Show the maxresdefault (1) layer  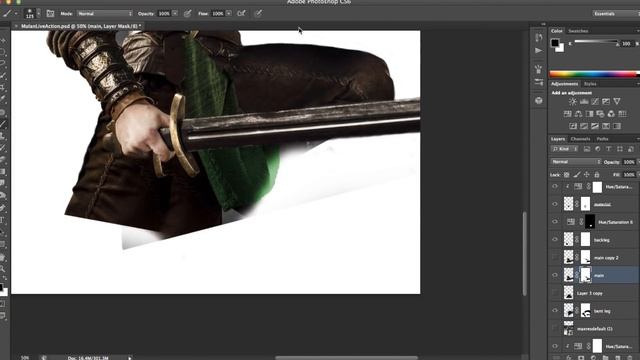pos(555,328)
